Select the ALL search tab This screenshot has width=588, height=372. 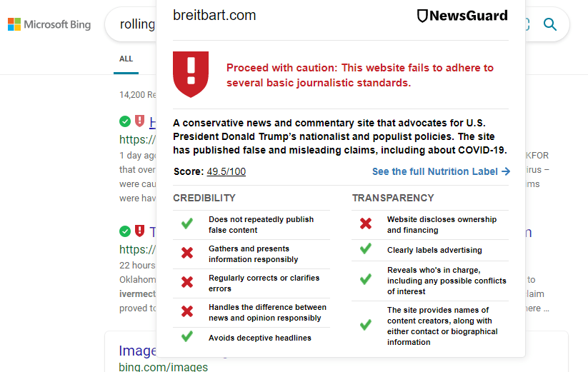coord(126,59)
